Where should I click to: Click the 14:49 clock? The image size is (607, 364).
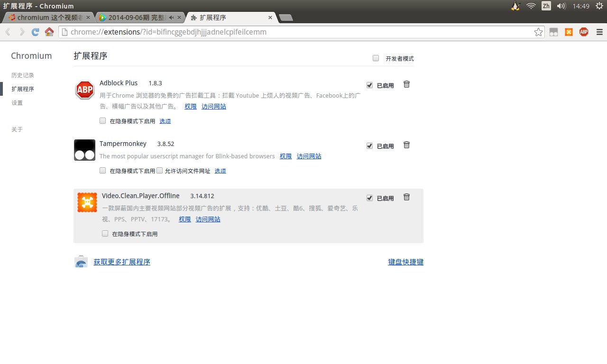pos(581,6)
